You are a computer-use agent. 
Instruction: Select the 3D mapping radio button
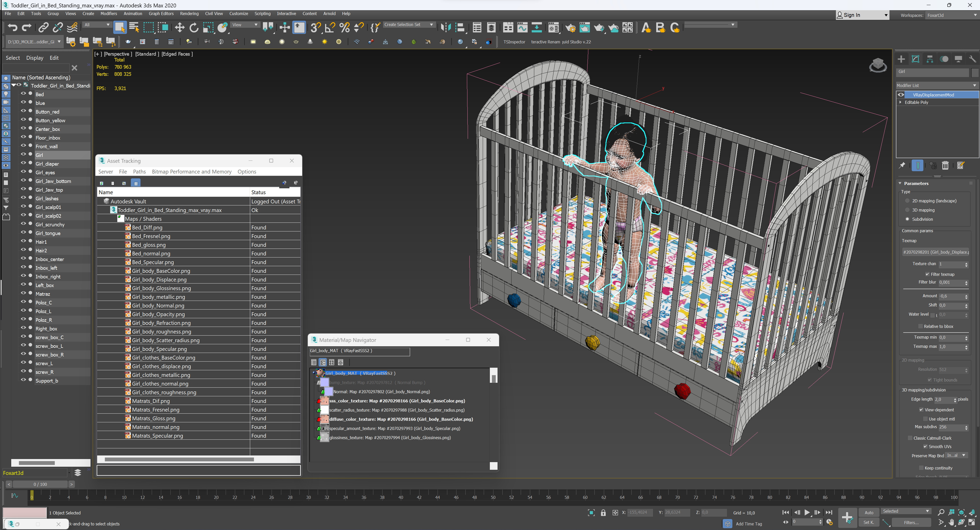[x=907, y=210]
